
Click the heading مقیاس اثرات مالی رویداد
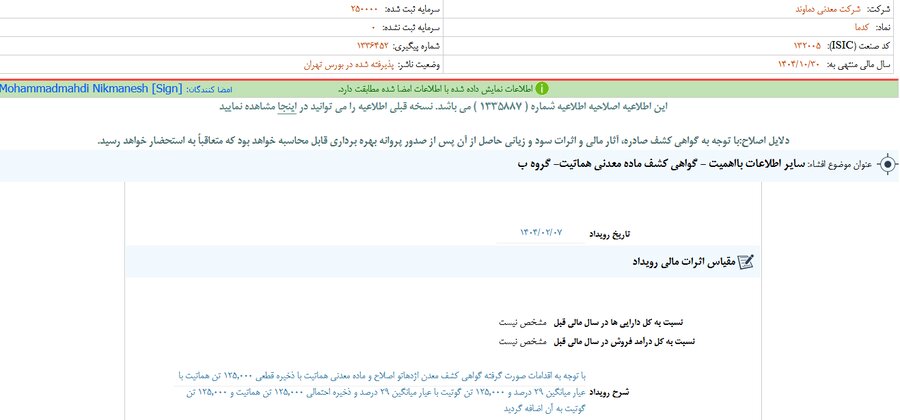pos(684,262)
